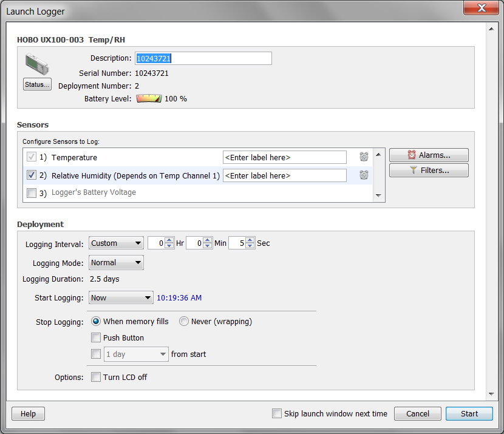Expand the Logging Interval dropdown

coord(116,243)
